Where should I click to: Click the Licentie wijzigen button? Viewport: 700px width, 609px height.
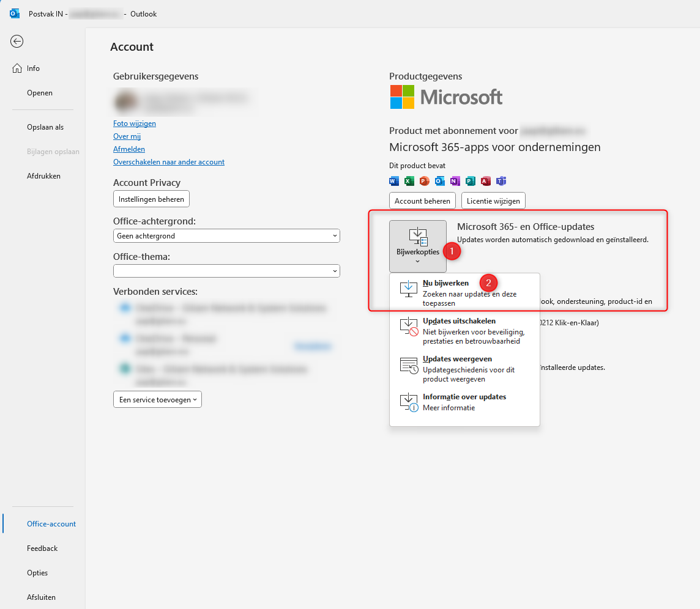(493, 201)
